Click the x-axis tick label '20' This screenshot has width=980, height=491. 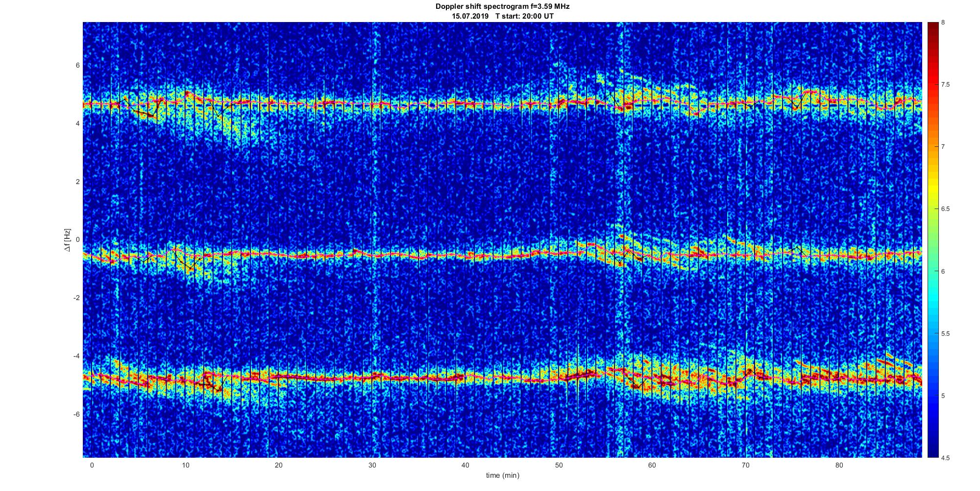[278, 466]
